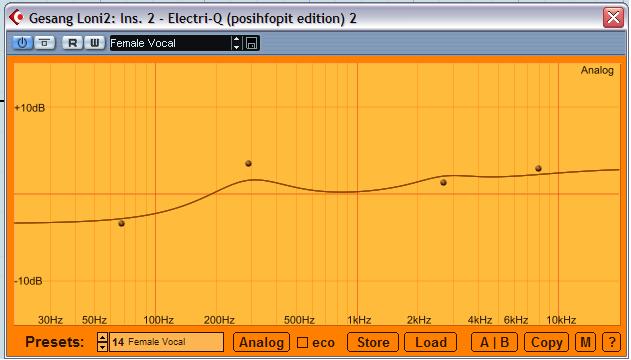Select the low-shelf EQ node near 70Hz
This screenshot has height=360, width=631.
click(x=122, y=223)
